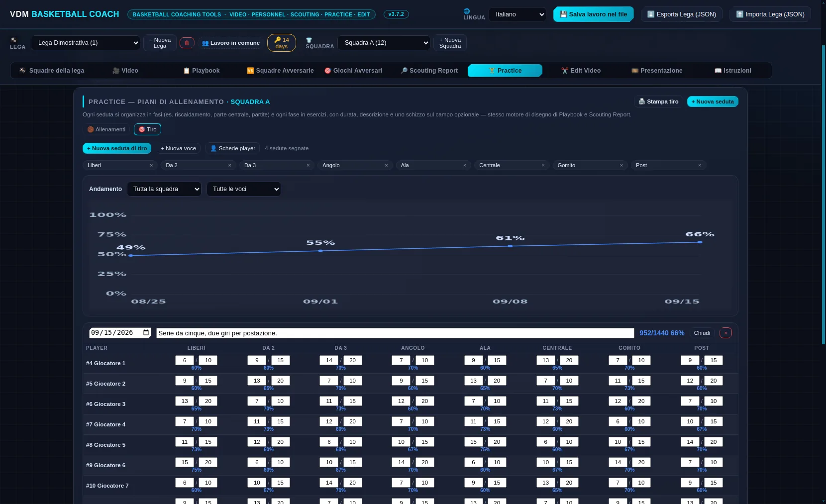Remove the Angolo category chip
The image size is (826, 504).
pos(386,165)
